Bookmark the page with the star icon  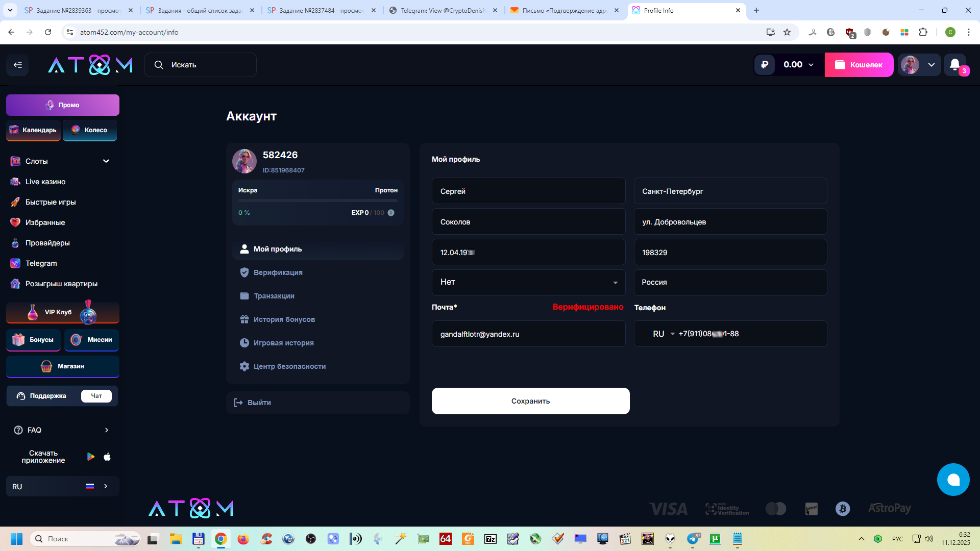click(x=787, y=32)
